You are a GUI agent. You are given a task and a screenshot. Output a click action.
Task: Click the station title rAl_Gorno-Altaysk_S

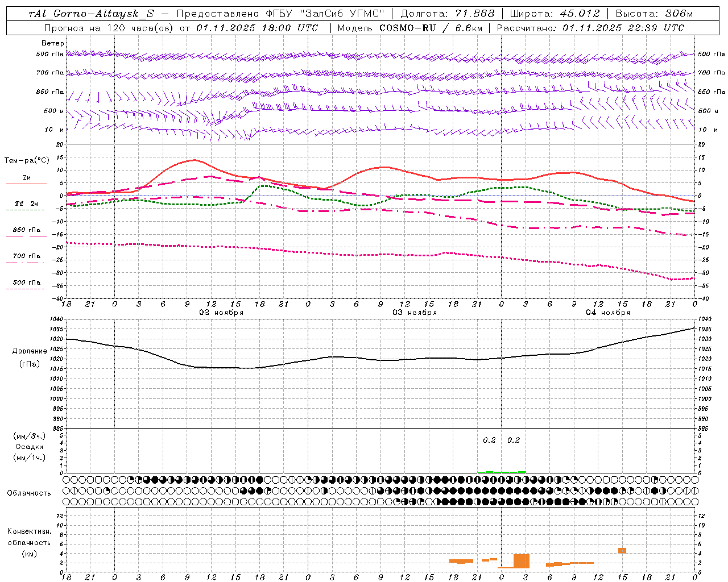91,14
